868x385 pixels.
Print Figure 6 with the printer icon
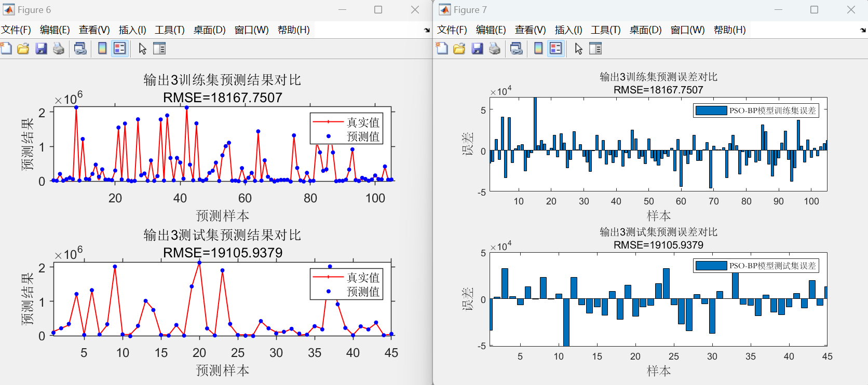pos(59,49)
